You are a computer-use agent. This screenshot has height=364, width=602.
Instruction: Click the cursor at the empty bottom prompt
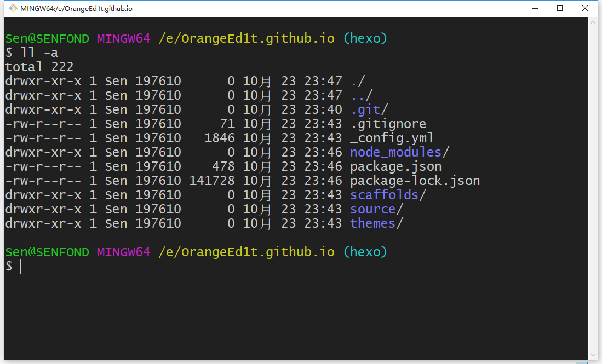[x=21, y=267]
